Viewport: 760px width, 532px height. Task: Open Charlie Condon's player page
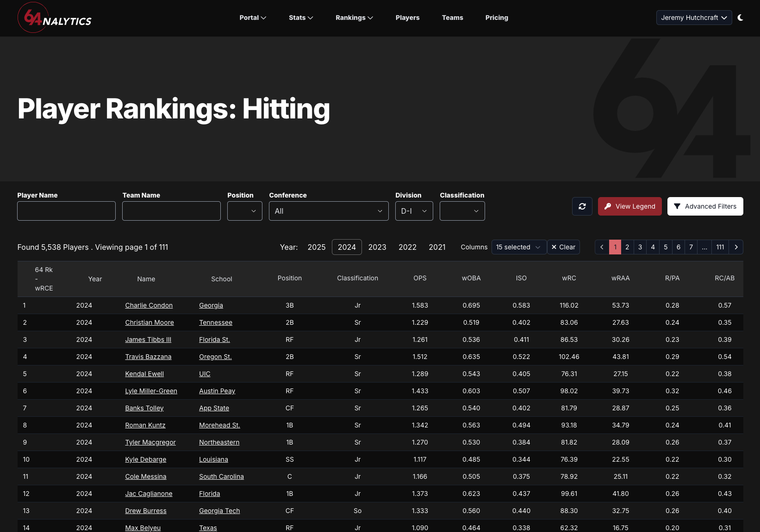point(149,305)
